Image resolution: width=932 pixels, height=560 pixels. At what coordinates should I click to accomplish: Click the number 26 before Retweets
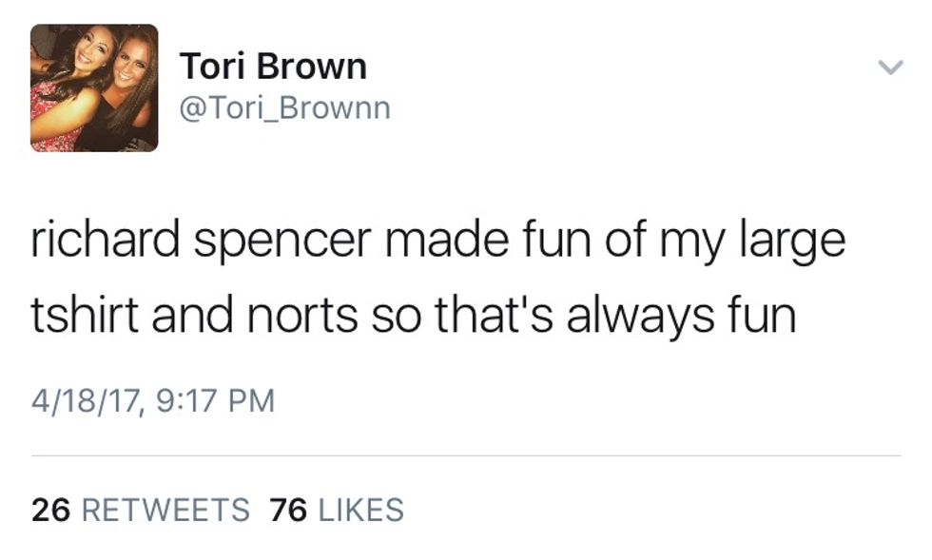pos(51,511)
